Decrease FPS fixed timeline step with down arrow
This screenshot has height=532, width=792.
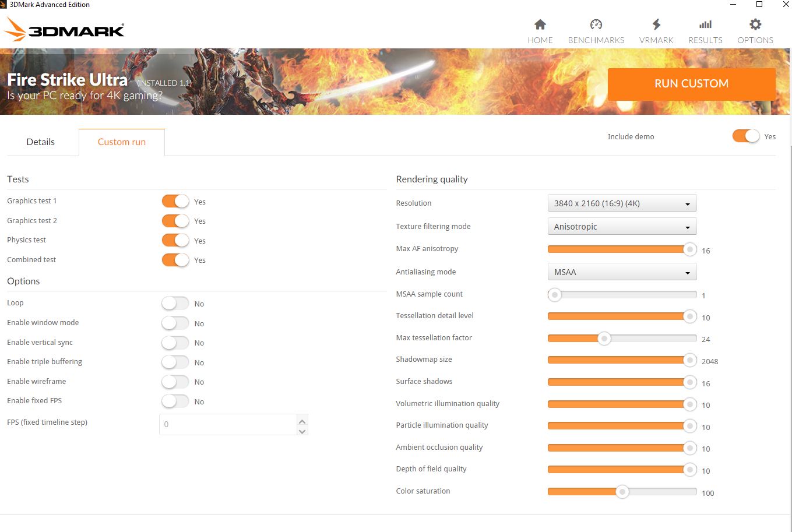pos(302,431)
